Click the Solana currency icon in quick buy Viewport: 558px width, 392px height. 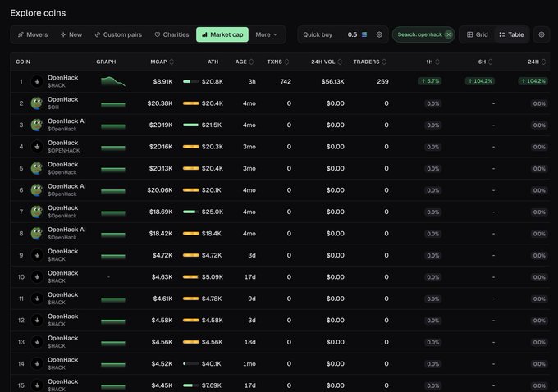pyautogui.click(x=364, y=34)
